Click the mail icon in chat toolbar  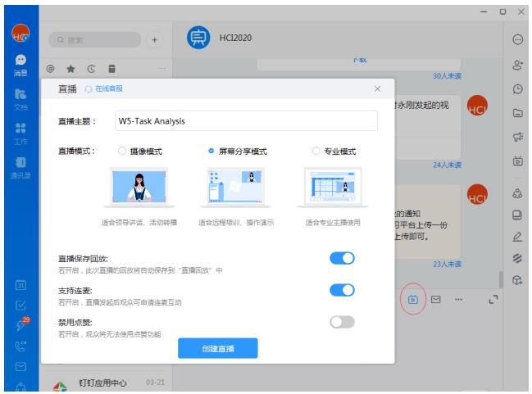pos(436,300)
